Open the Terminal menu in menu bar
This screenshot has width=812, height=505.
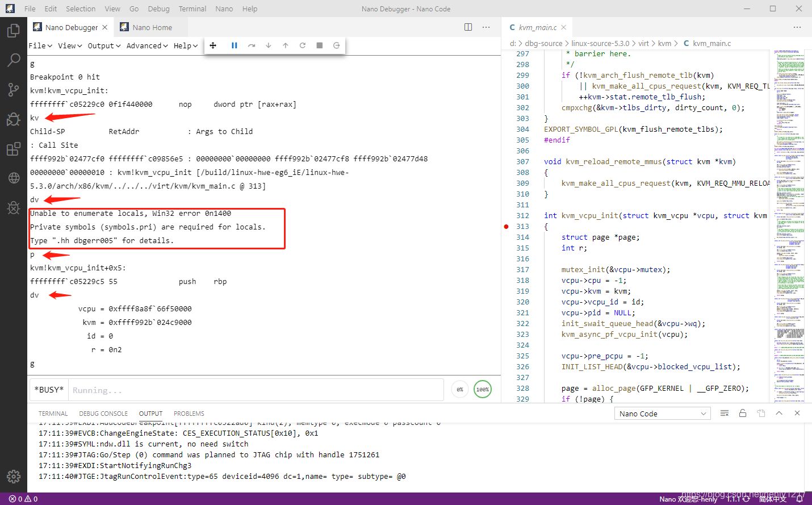(192, 9)
